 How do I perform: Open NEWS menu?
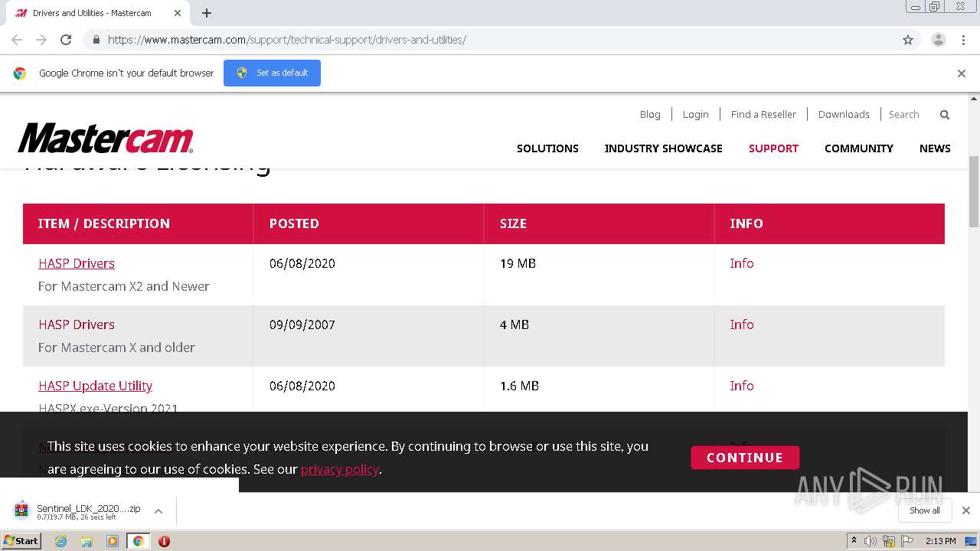click(935, 148)
